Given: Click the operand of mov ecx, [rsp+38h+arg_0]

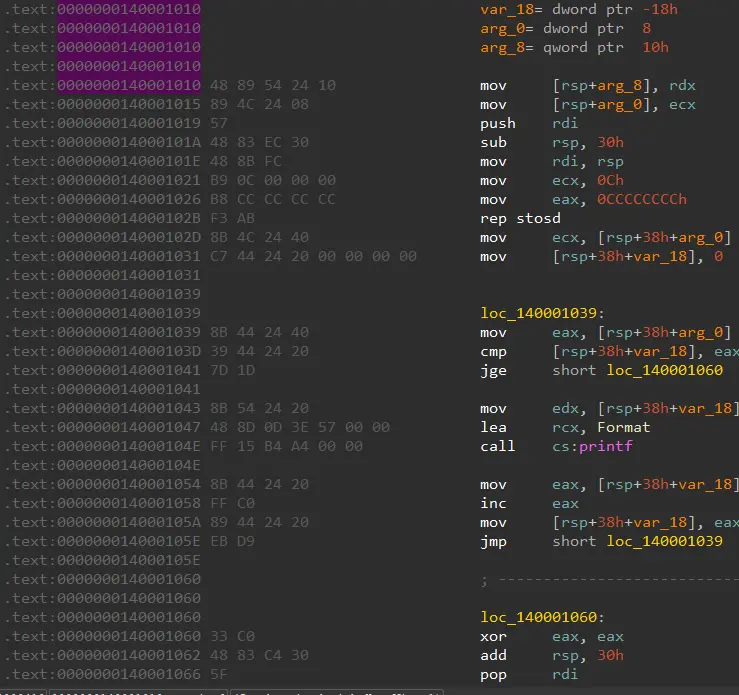Looking at the screenshot, I should [664, 237].
